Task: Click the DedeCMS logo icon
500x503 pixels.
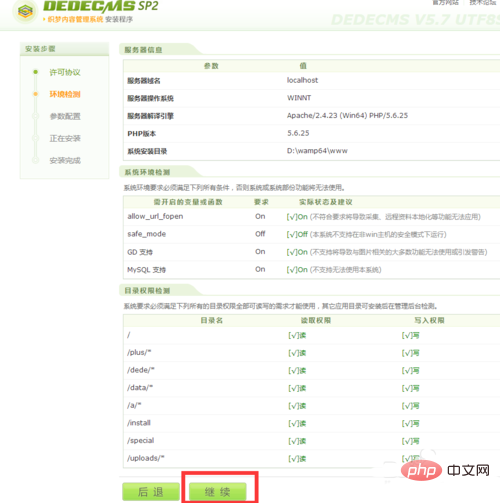Action: tap(25, 11)
